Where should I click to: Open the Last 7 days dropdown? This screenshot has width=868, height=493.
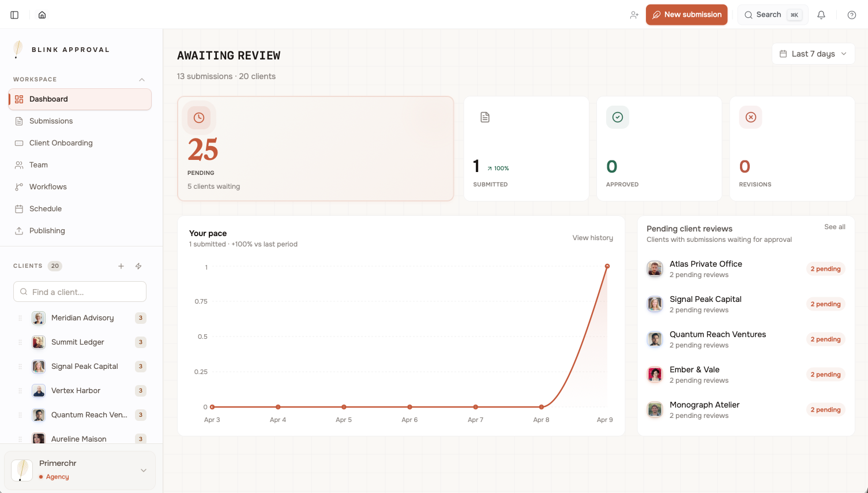[x=813, y=54]
